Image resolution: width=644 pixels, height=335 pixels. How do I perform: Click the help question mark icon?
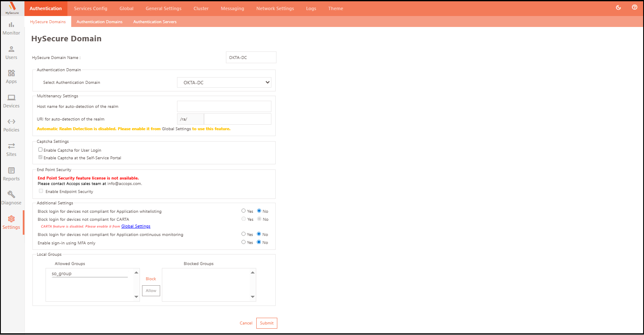(x=634, y=8)
